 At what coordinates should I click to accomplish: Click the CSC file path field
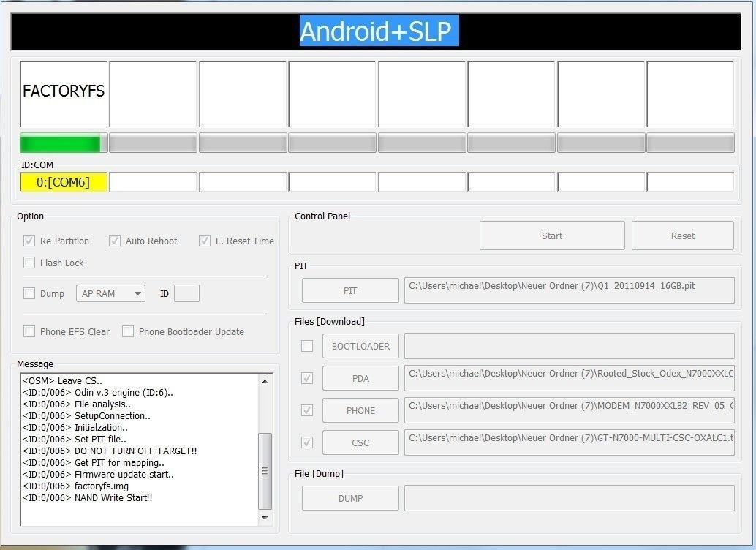pyautogui.click(x=570, y=442)
